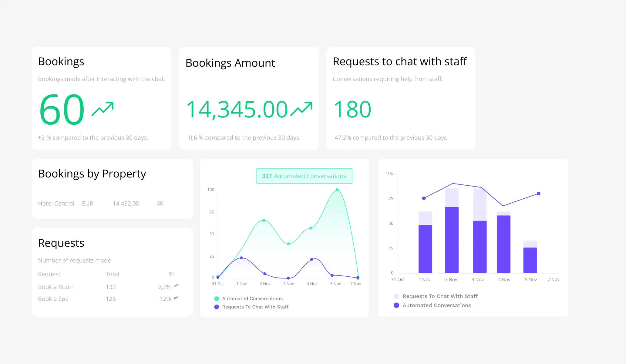This screenshot has height=364, width=626.
Task: Click the Automated Conversations marker in bar chart legend
Action: click(397, 305)
